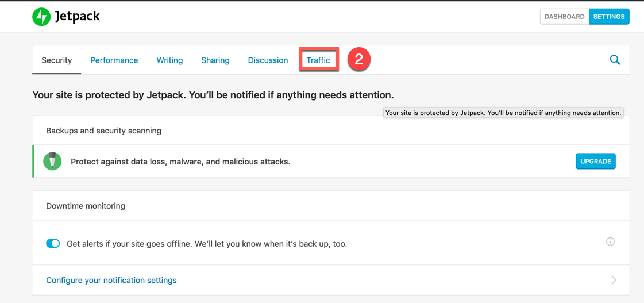Open the settings search magnifier icon
644x303 pixels.
tap(615, 60)
